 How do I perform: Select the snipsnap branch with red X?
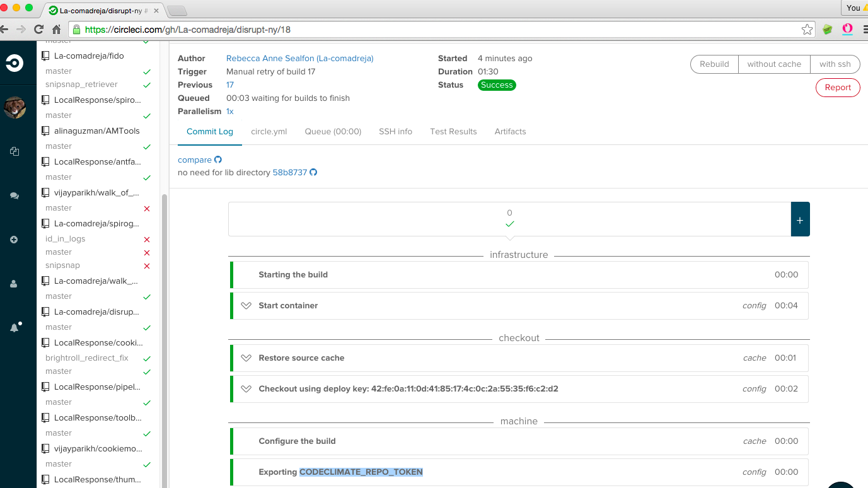click(x=62, y=266)
